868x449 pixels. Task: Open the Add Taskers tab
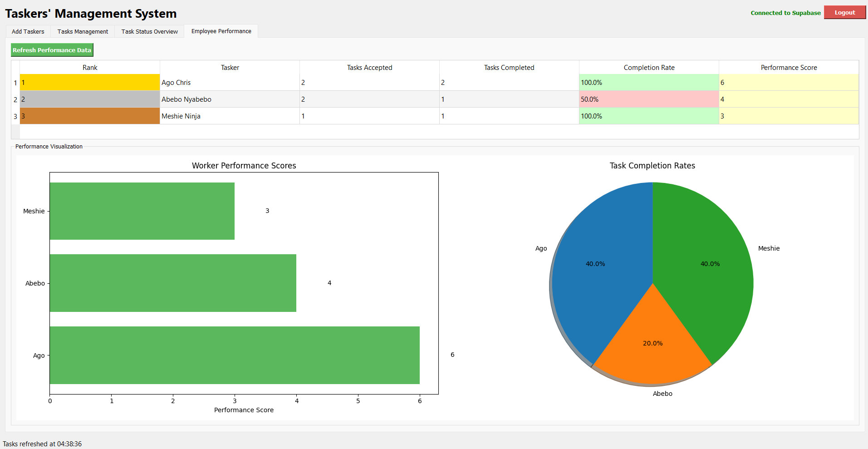pos(28,31)
